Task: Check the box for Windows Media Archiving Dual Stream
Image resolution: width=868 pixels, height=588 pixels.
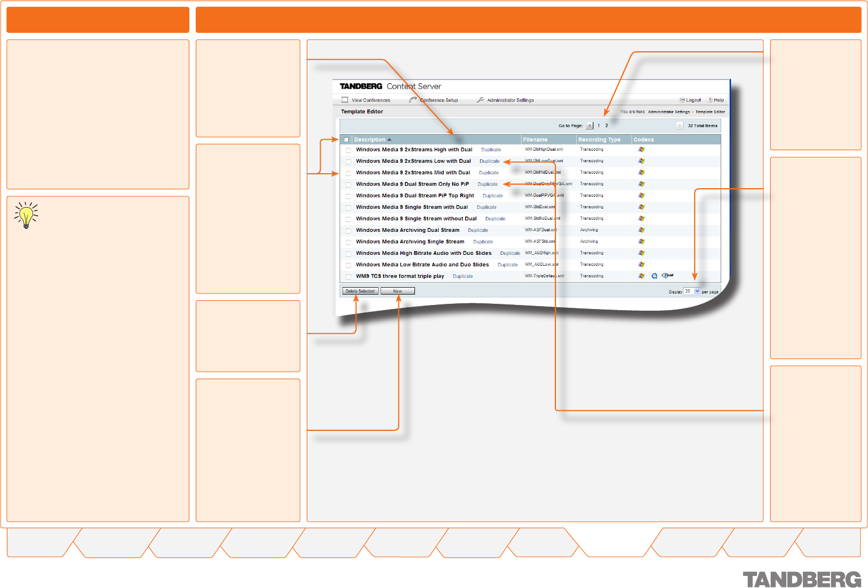Action: [x=348, y=231]
